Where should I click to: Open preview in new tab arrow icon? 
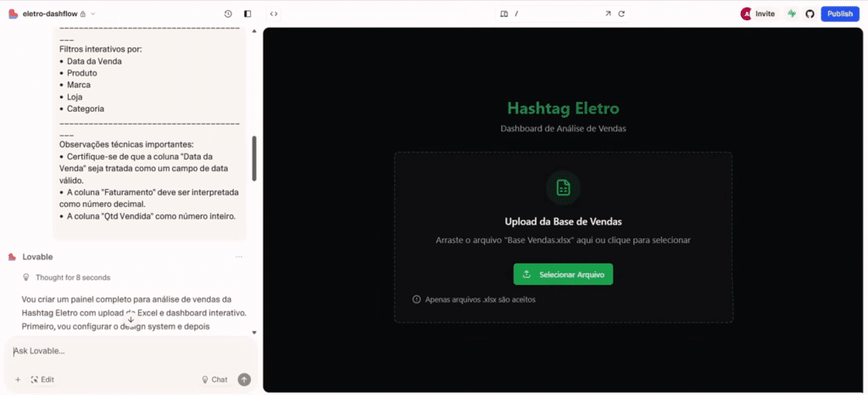coord(608,14)
